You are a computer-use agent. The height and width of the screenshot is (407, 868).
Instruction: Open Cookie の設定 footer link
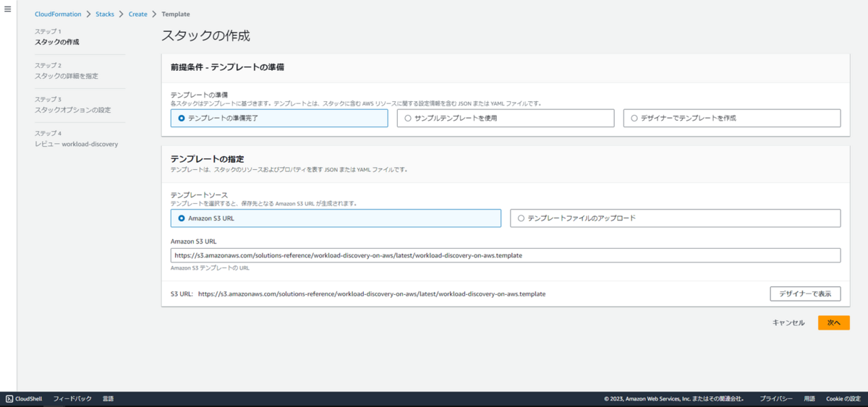click(843, 399)
